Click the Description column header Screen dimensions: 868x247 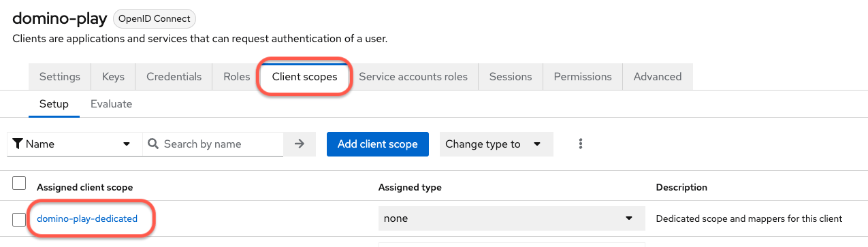(681, 187)
